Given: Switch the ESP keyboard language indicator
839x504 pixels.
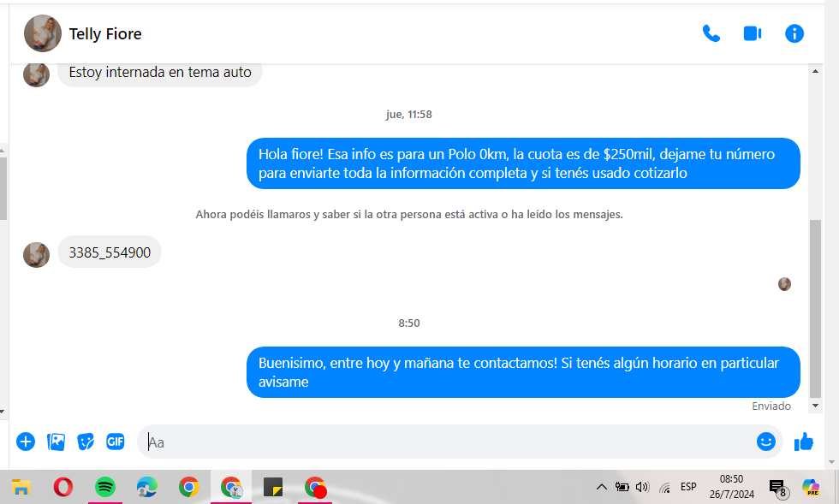Looking at the screenshot, I should tap(688, 487).
